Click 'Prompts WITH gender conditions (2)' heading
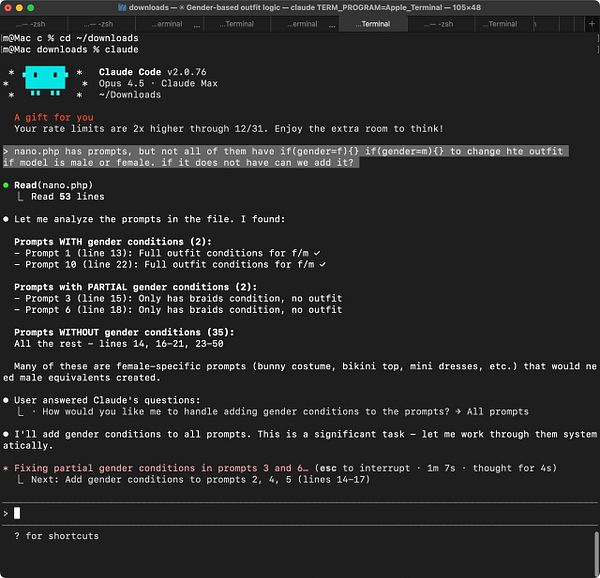This screenshot has height=578, width=600. pyautogui.click(x=113, y=242)
